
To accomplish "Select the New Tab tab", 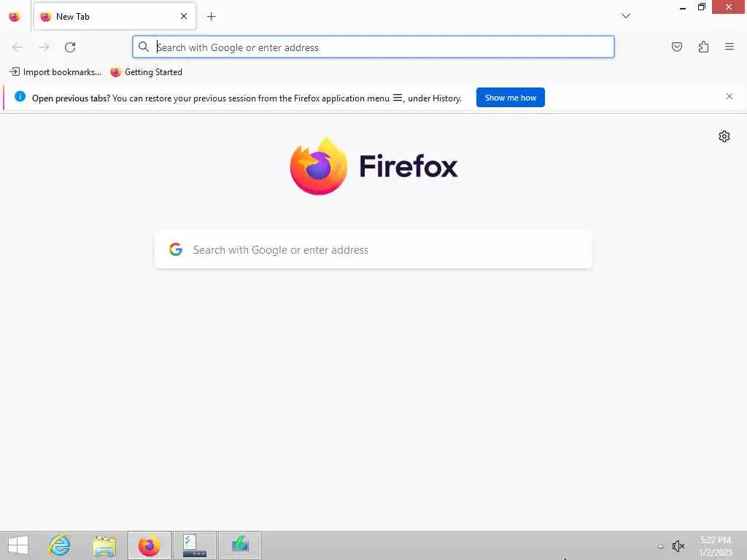I will tap(115, 17).
